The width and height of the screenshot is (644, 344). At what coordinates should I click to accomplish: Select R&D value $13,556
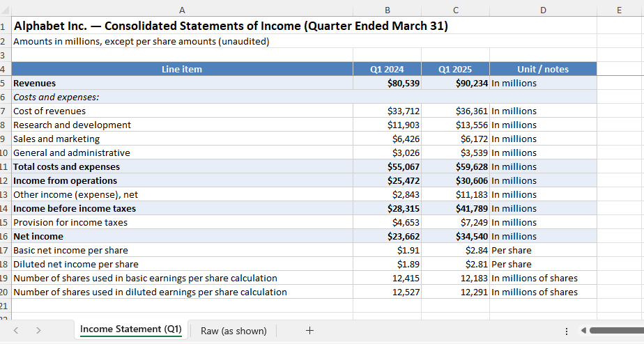coord(455,125)
